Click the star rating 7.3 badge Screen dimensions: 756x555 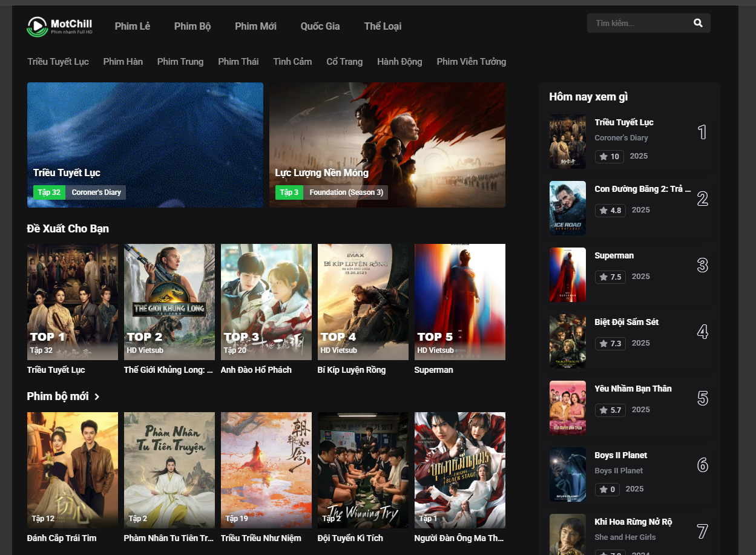pyautogui.click(x=611, y=343)
